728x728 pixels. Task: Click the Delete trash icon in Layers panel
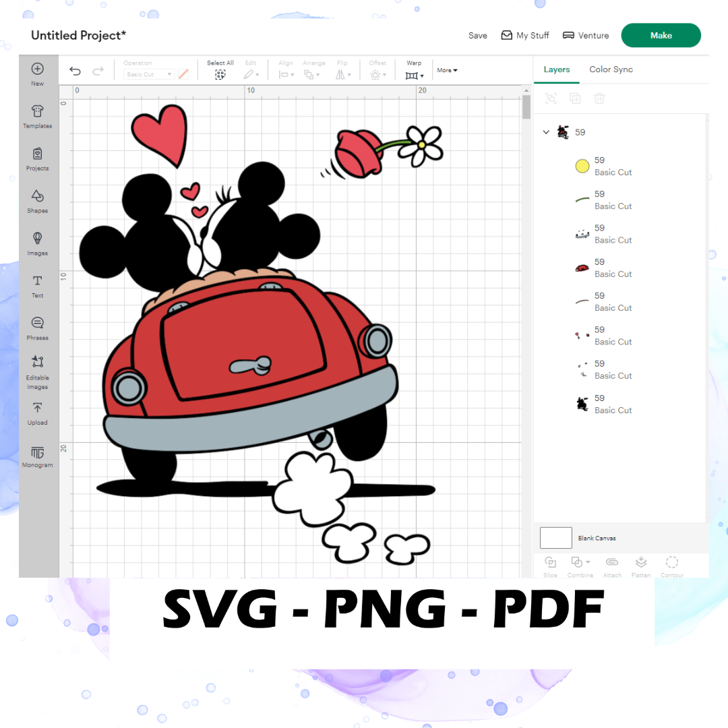[x=599, y=98]
